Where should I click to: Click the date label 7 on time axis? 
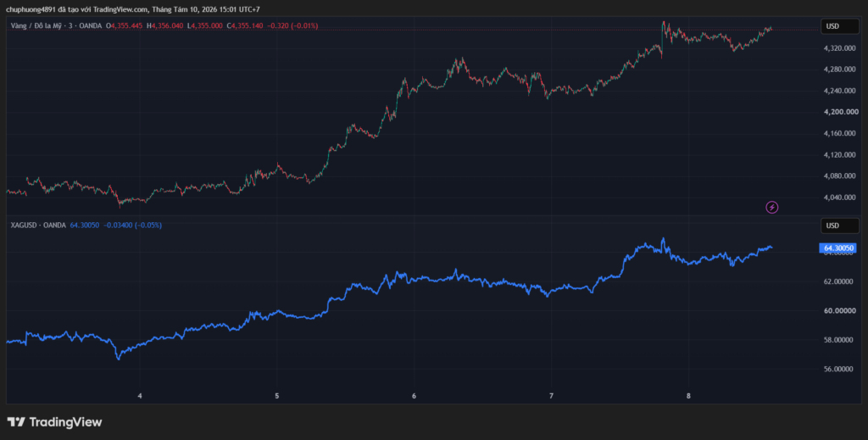(x=551, y=396)
